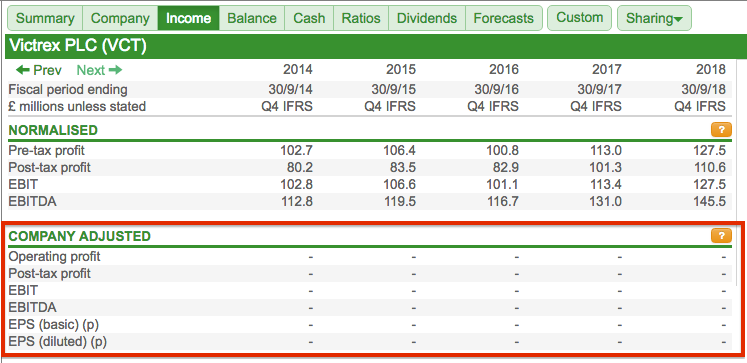Click the normalised EBIT row label
The width and height of the screenshot is (747, 363).
pyautogui.click(x=23, y=184)
